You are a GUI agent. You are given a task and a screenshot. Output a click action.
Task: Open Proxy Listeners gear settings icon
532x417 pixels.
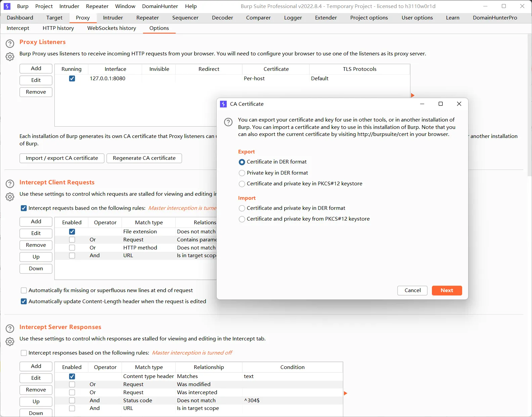[10, 57]
